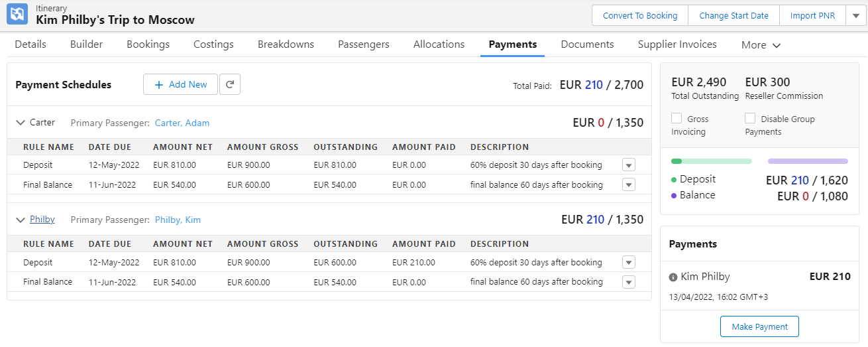This screenshot has width=868, height=347.
Task: Open the Passengers tab
Action: [363, 44]
